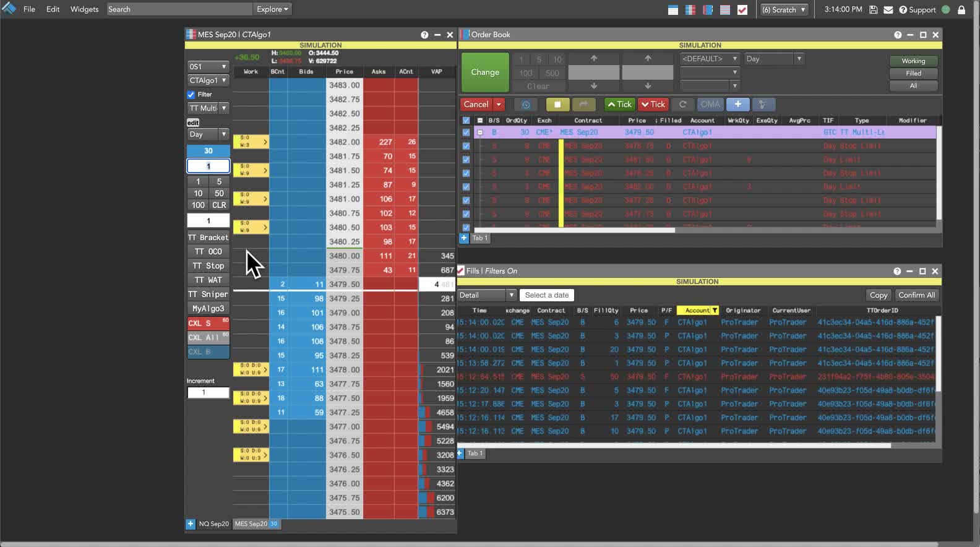This screenshot has height=547, width=980.
Task: Click the Cancel button in the Order Book
Action: point(476,105)
